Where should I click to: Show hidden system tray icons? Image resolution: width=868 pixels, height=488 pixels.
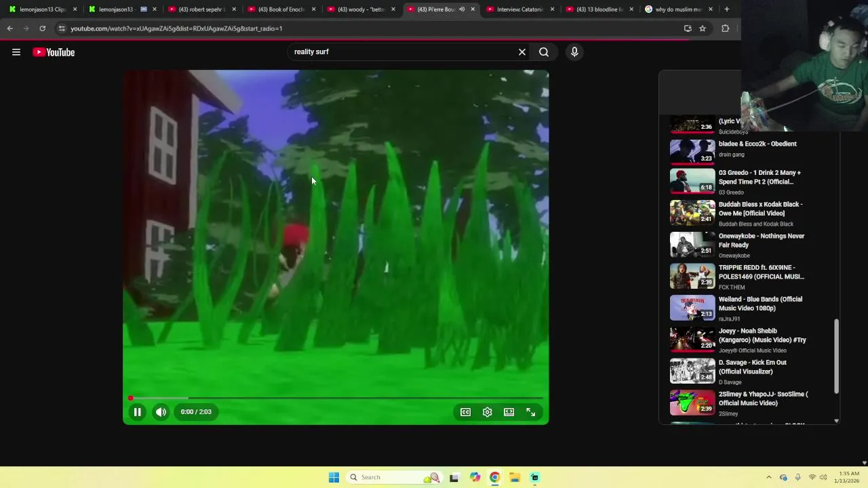point(768,477)
